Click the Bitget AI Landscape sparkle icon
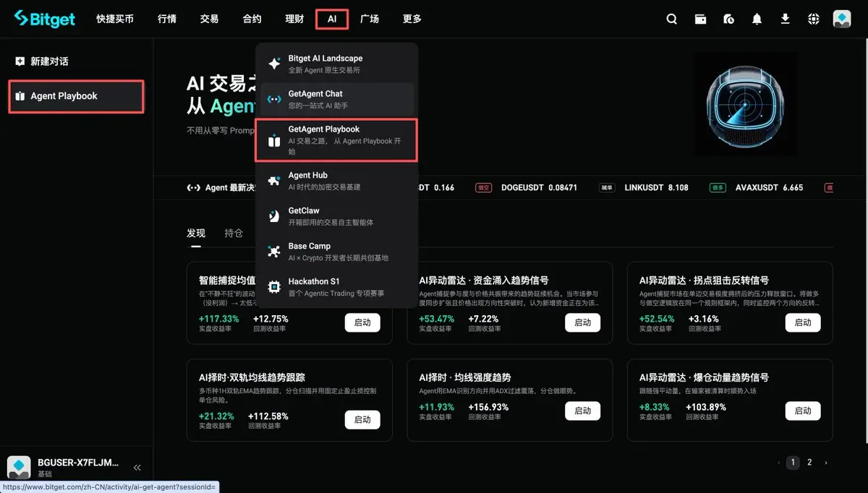 pos(274,64)
